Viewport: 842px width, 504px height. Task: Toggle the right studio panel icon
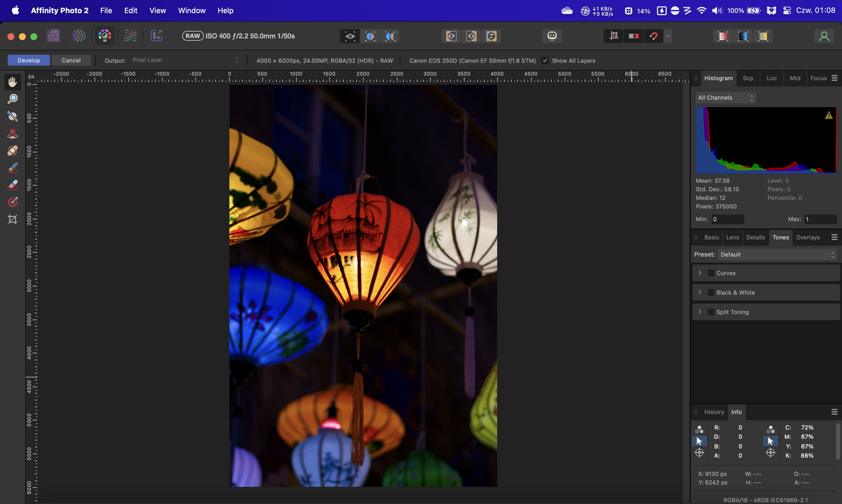(763, 36)
